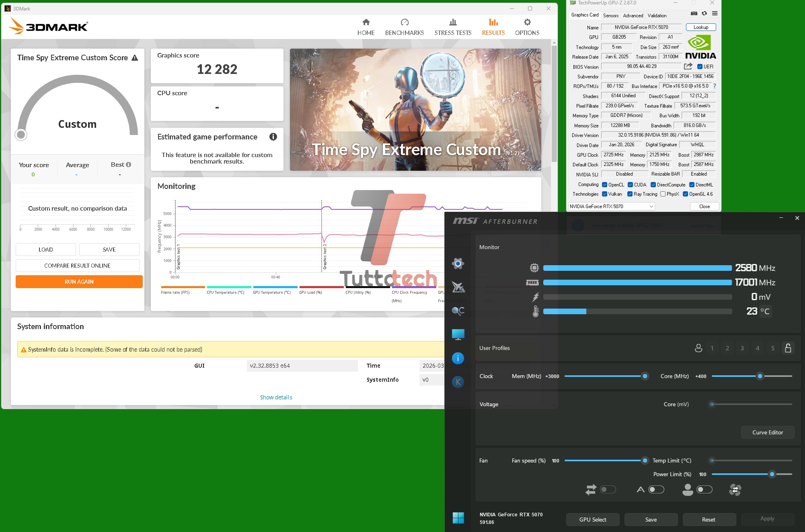Viewport: 805px width, 532px height.
Task: Uncheck Ray Tracing in GPU-Z Technologies
Action: [x=630, y=194]
